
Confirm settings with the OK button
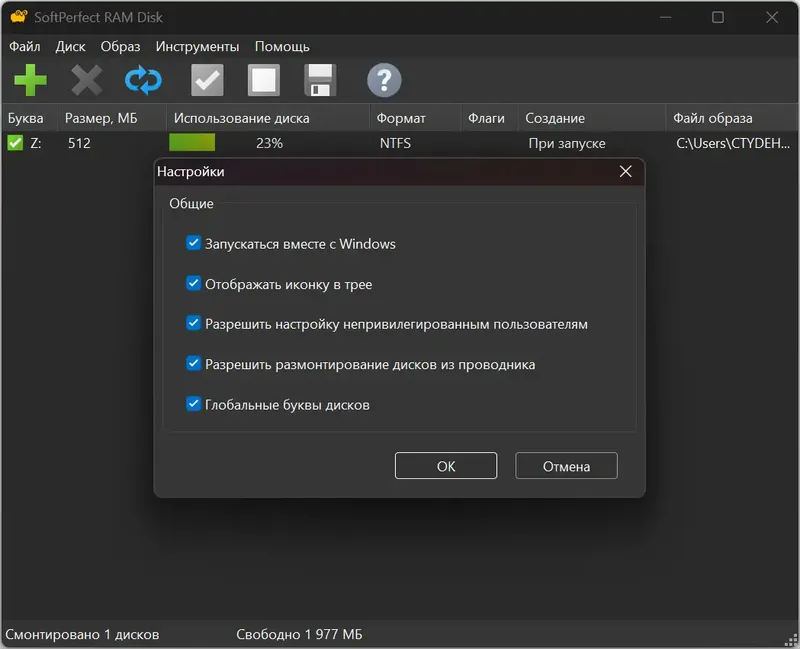pyautogui.click(x=446, y=466)
